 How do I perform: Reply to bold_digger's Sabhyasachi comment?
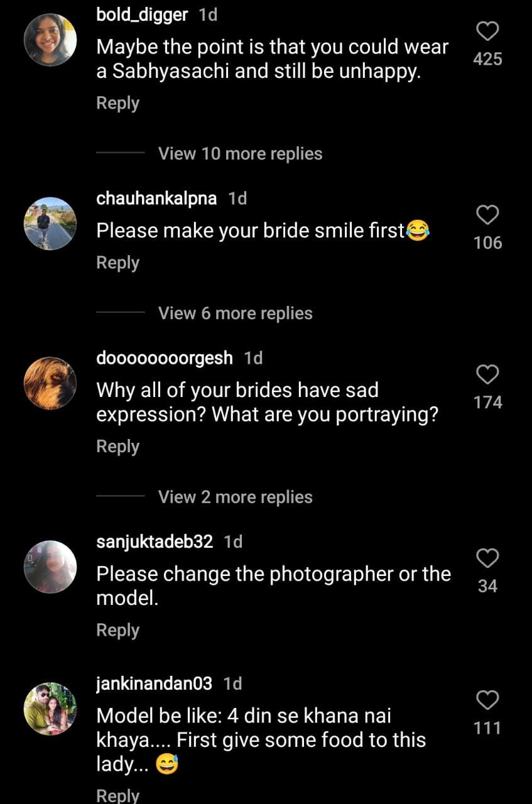117,104
